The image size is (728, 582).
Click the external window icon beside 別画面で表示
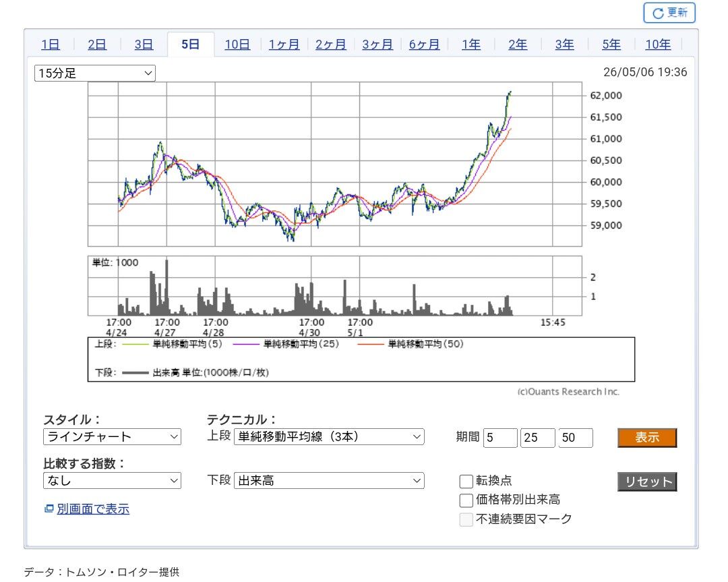49,508
